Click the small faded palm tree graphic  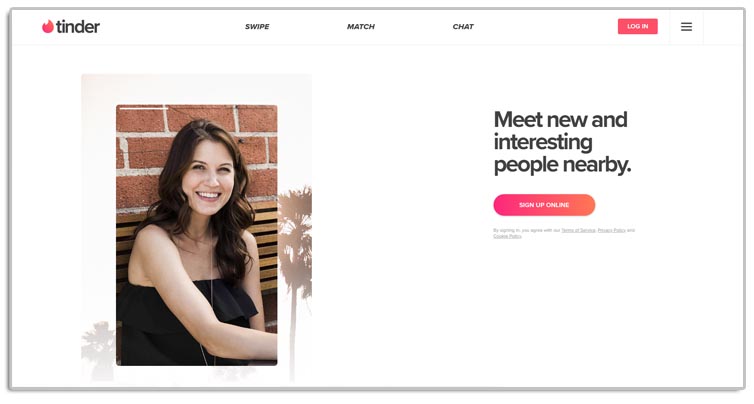(x=99, y=350)
